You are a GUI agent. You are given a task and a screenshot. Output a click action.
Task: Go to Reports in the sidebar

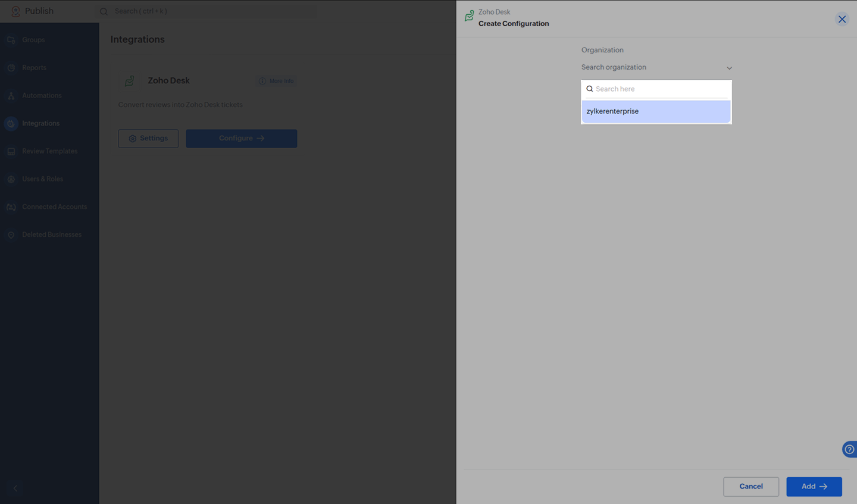(x=34, y=68)
